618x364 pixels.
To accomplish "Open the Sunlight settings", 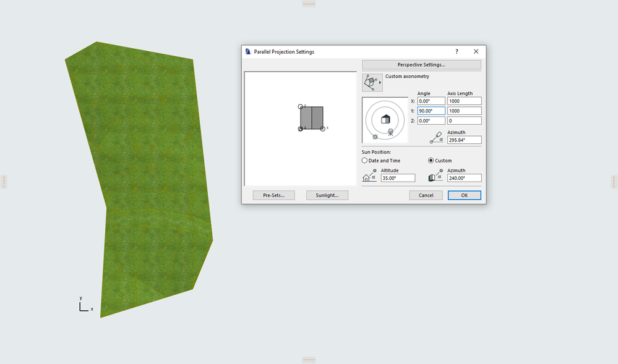I will (327, 195).
